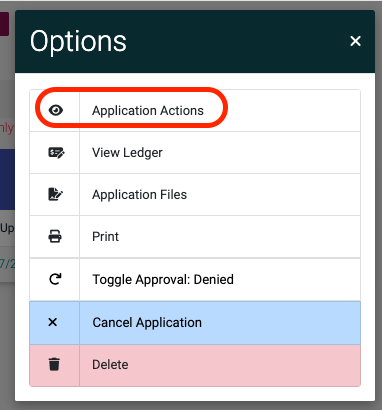Screen dimensions: 382x410
Task: Select Cancel Application row
Action: point(195,323)
